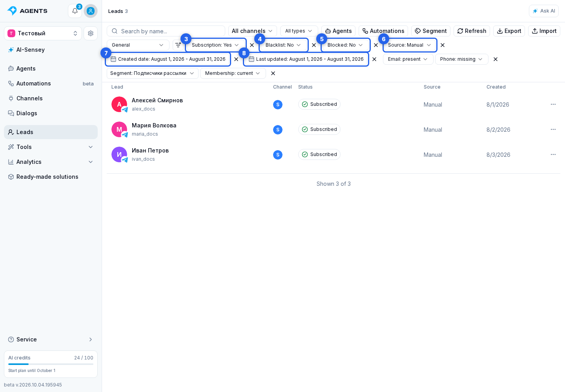The height and width of the screenshot is (392, 565).
Task: Expand the Analytics sidebar section
Action: click(x=51, y=162)
